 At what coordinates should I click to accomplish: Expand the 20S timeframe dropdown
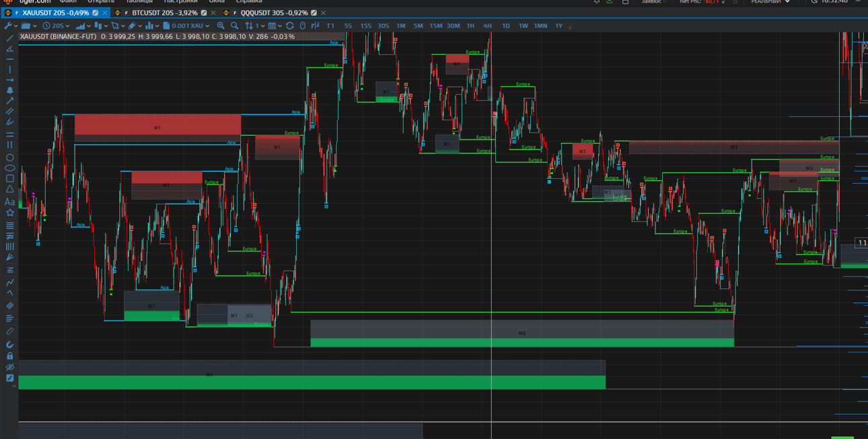tap(56, 26)
